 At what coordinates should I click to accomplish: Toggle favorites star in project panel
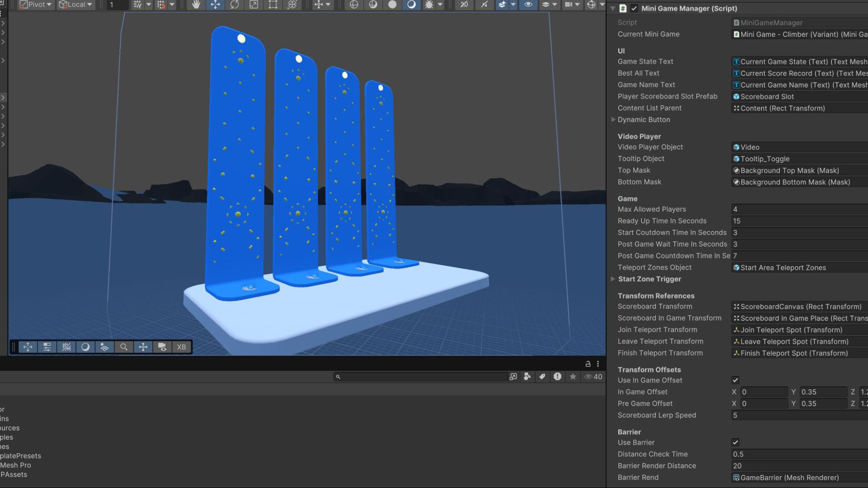tap(573, 377)
